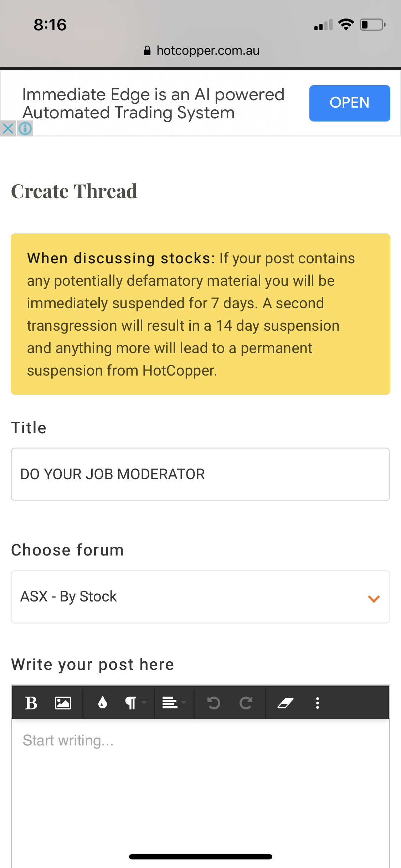The image size is (401, 868).
Task: Undo the last editor action
Action: (214, 703)
